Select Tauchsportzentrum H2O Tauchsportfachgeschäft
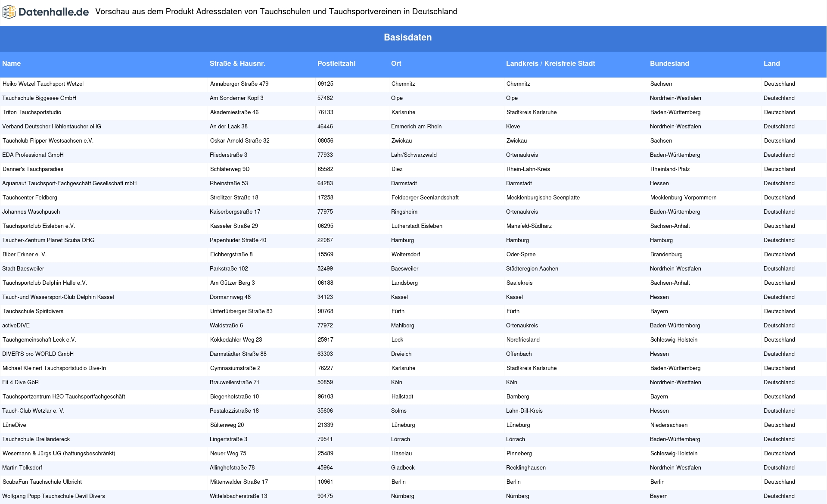 64,397
